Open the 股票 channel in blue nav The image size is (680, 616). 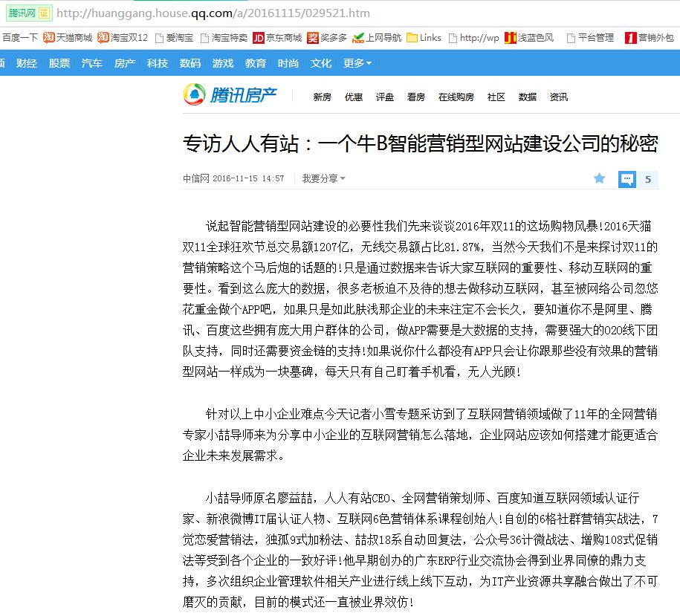(59, 63)
